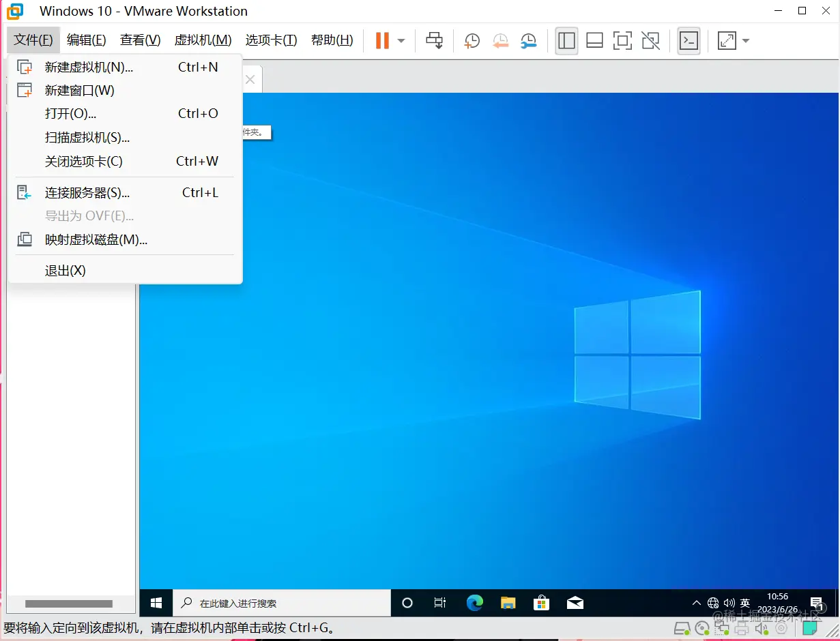Screen dimensions: 840x641
Task: Click the sound card status icon
Action: [x=762, y=629]
